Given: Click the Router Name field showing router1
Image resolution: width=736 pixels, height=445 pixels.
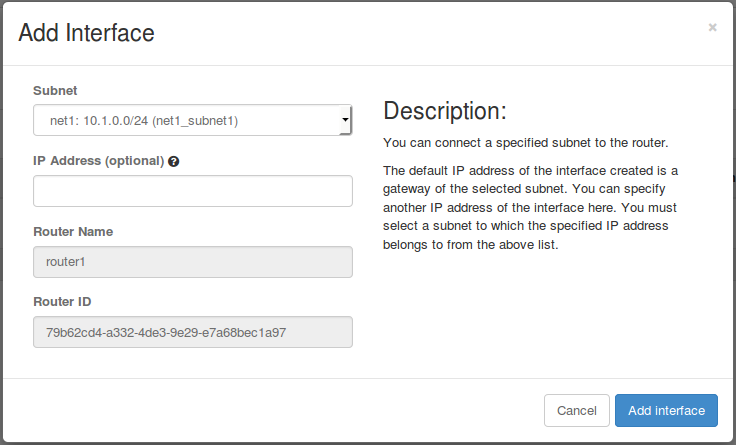Looking at the screenshot, I should coord(192,261).
